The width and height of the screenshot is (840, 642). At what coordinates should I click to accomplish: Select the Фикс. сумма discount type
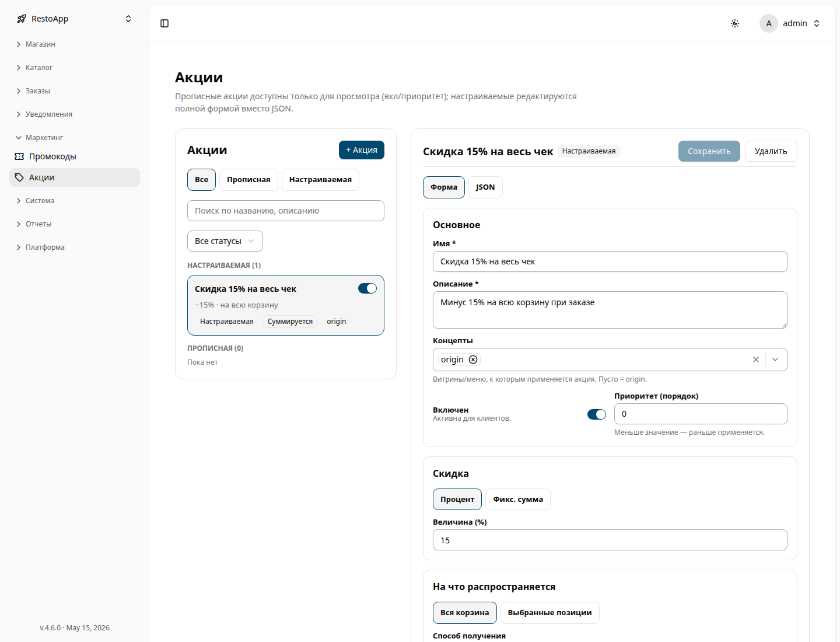[x=518, y=499]
